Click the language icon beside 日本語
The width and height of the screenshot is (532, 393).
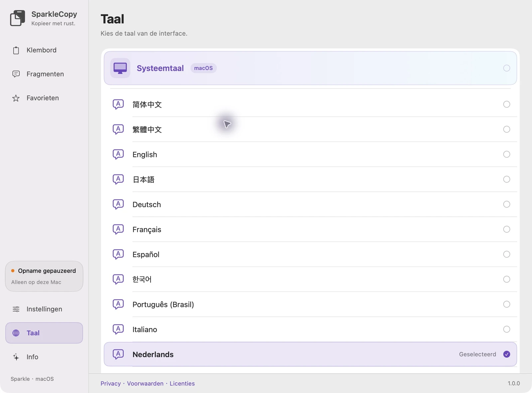tap(118, 179)
